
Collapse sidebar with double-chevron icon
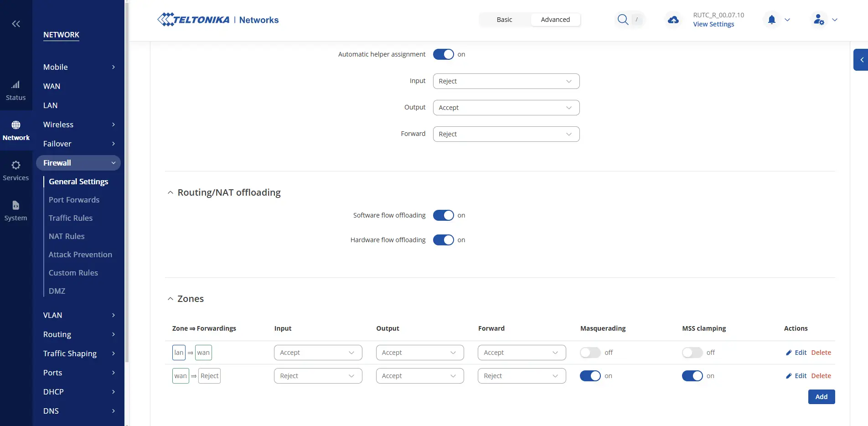[16, 24]
